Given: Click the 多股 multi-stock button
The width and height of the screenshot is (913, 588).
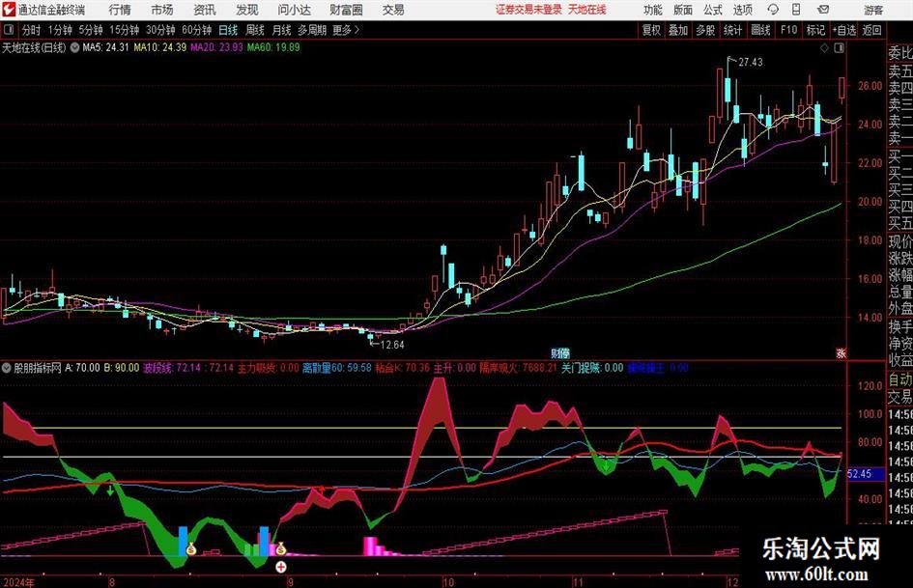Looking at the screenshot, I should (x=705, y=30).
